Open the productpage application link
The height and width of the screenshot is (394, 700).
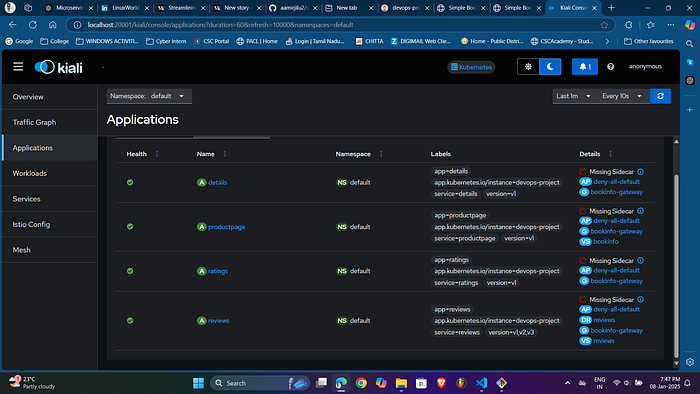pyautogui.click(x=226, y=227)
